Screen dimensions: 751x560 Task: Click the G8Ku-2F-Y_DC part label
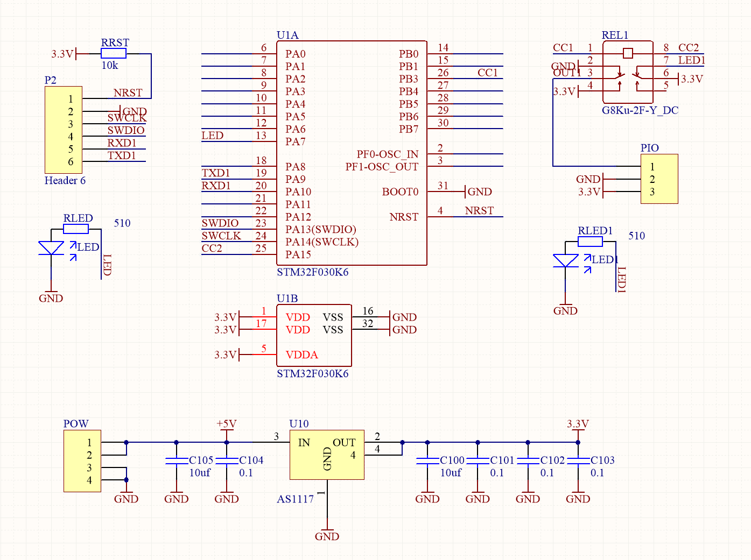tap(640, 110)
